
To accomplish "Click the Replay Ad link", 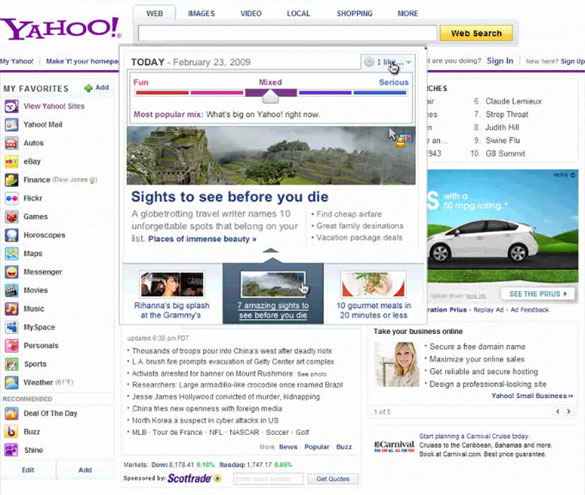I will 489,310.
